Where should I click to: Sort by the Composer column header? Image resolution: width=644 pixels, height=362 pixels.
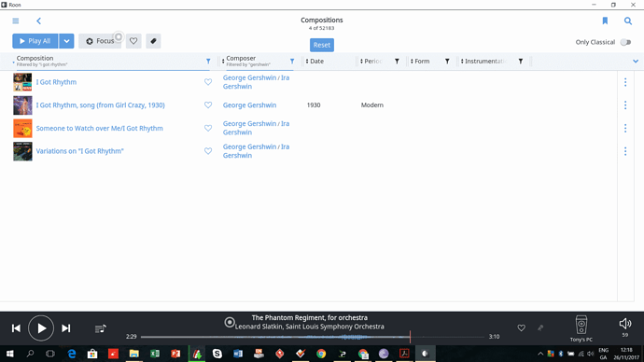pos(241,58)
